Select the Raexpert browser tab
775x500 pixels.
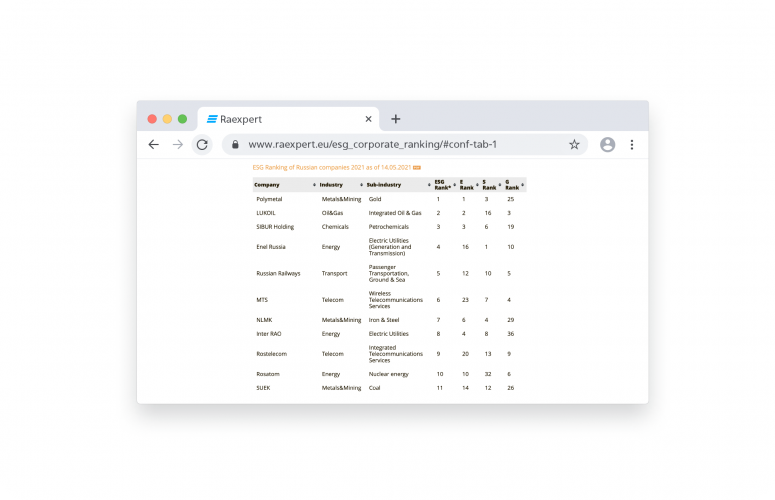[x=289, y=119]
